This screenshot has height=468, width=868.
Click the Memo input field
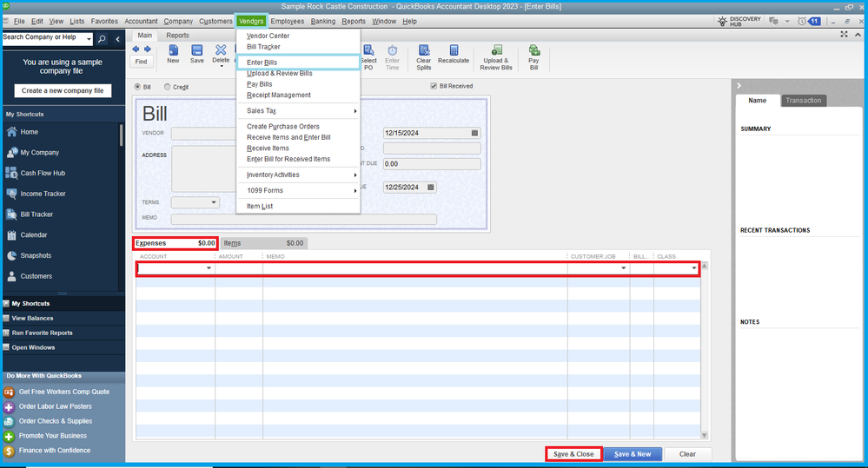(303, 219)
